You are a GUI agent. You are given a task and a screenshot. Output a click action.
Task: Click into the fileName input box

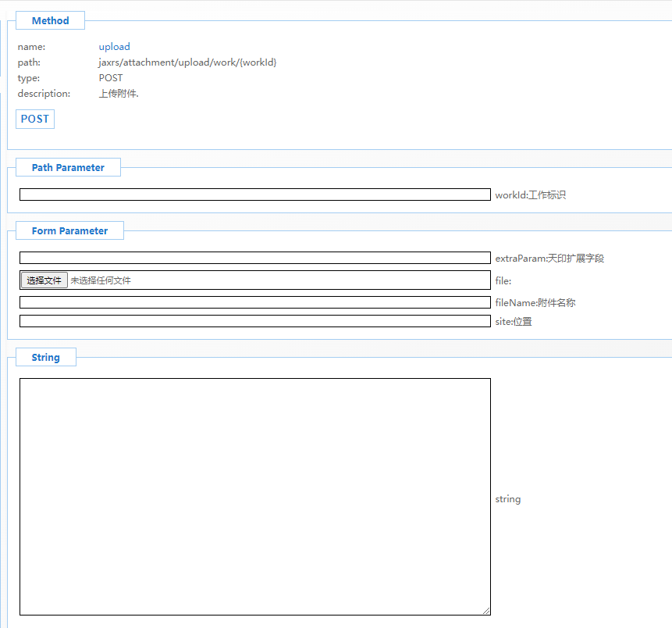click(254, 302)
